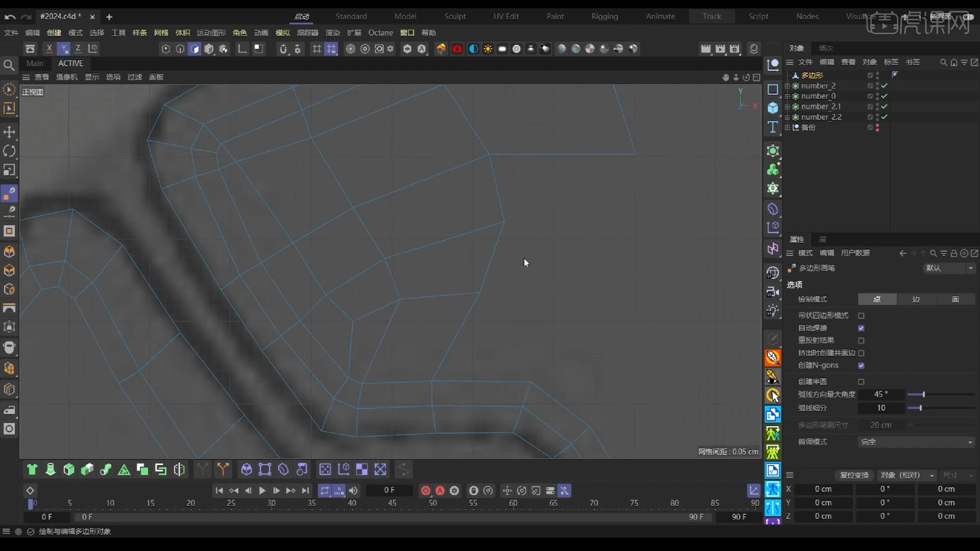The height and width of the screenshot is (551, 980).
Task: Uncheck 创建N-gons option
Action: [861, 366]
